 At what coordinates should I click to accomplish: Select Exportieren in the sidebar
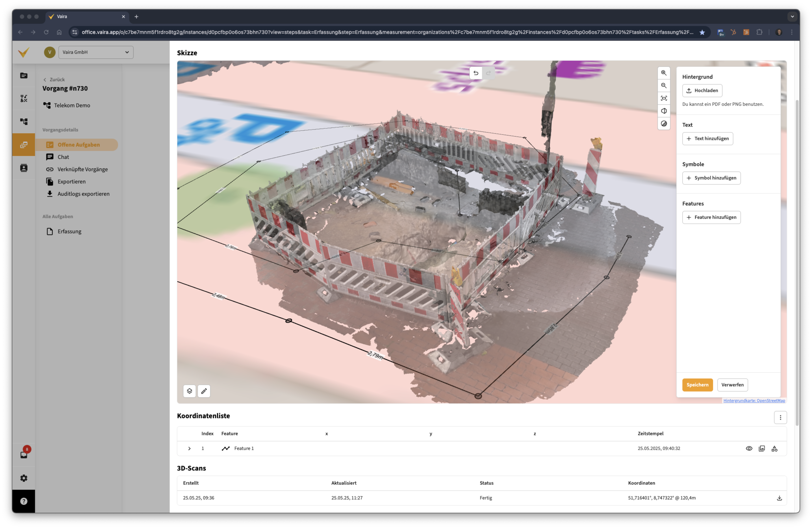[x=71, y=182]
